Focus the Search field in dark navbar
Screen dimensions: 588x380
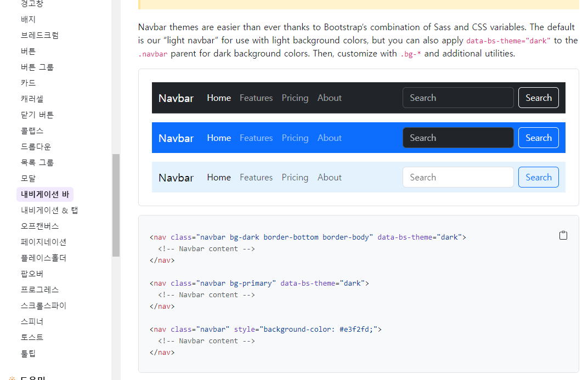(x=458, y=98)
